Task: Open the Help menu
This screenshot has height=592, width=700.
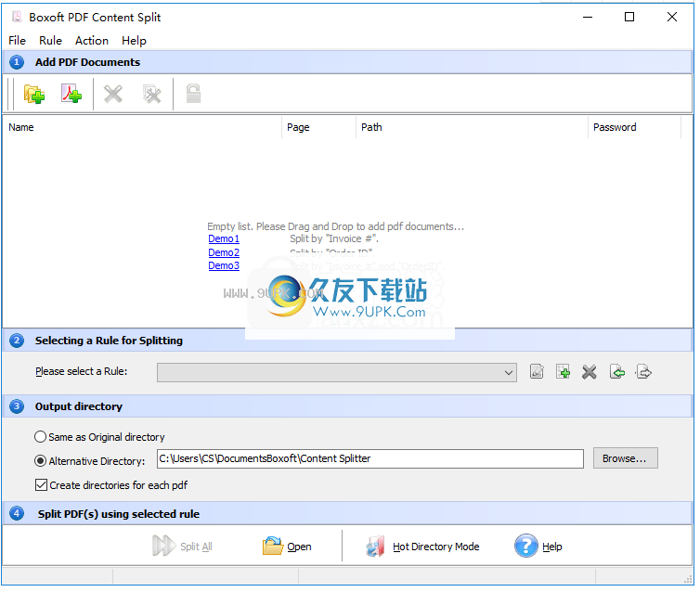Action: 134,41
